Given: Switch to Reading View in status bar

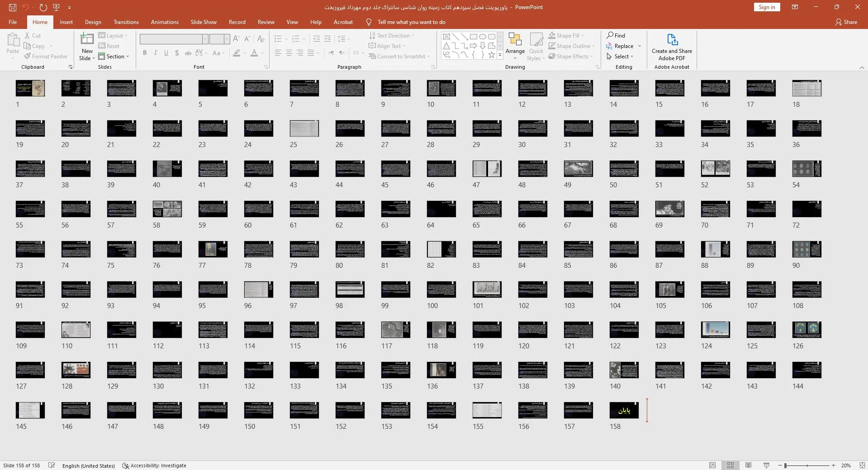Looking at the screenshot, I should (x=749, y=465).
